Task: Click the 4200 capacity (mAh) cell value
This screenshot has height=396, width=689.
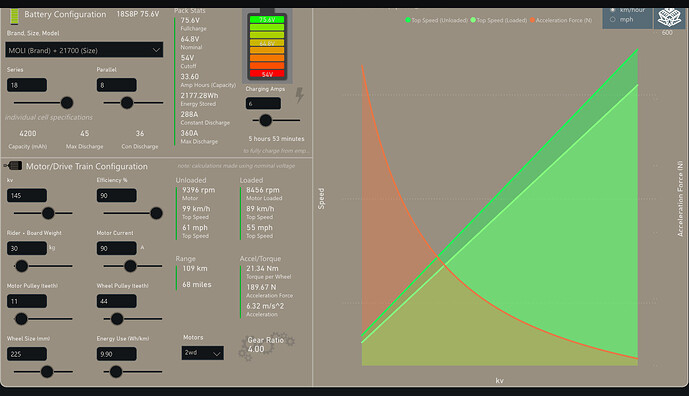Action: coord(28,133)
